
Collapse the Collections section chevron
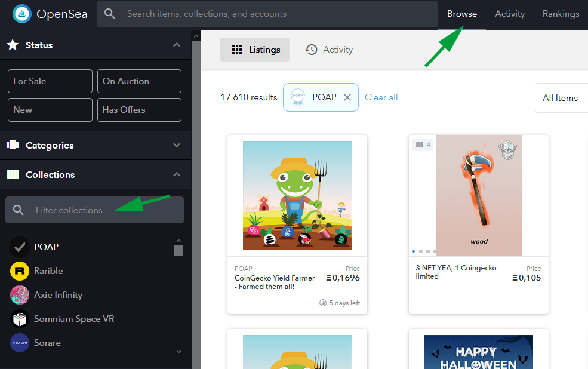point(177,174)
